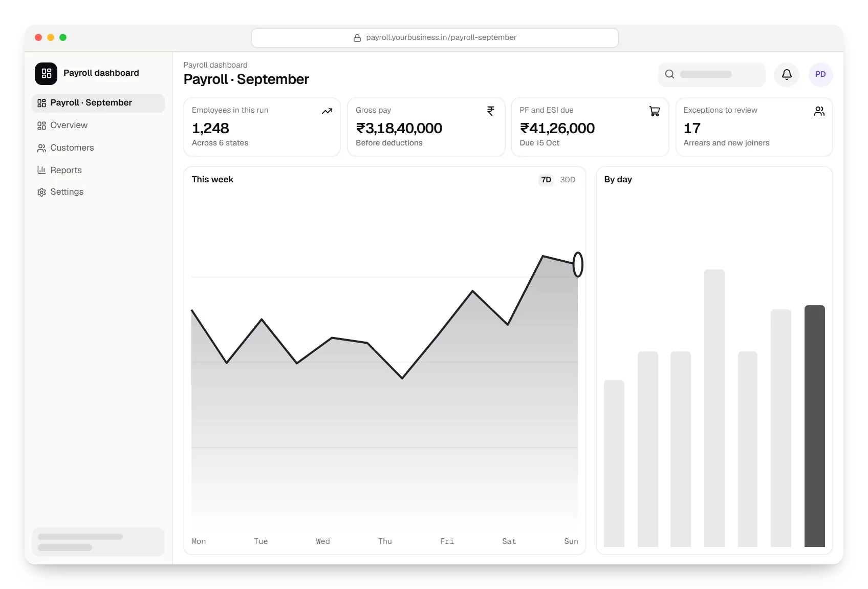Screen dimensions: 868x589
Task: Click the search magnifier icon
Action: coord(669,74)
